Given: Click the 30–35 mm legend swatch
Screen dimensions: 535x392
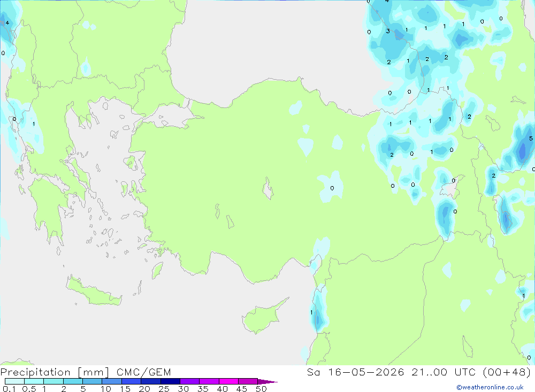Looking at the screenshot, I should pos(190,381).
